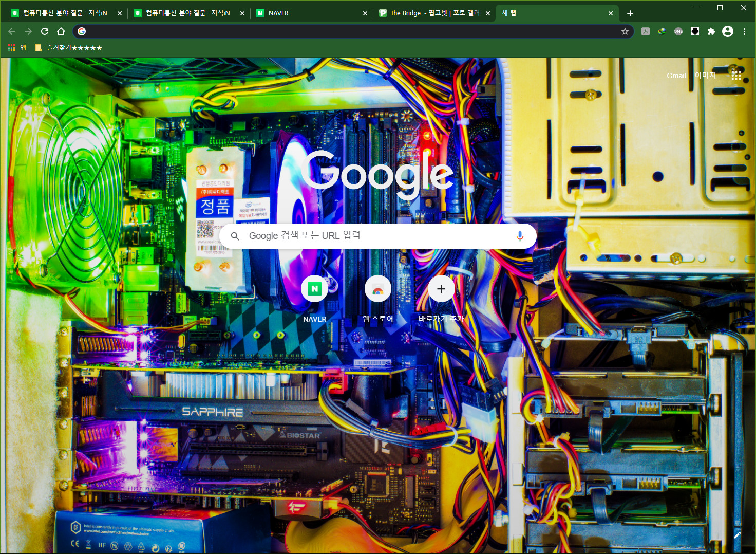This screenshot has height=554, width=756.
Task: Open the 앱 apps shortcut in bookmarks bar
Action: [x=17, y=48]
